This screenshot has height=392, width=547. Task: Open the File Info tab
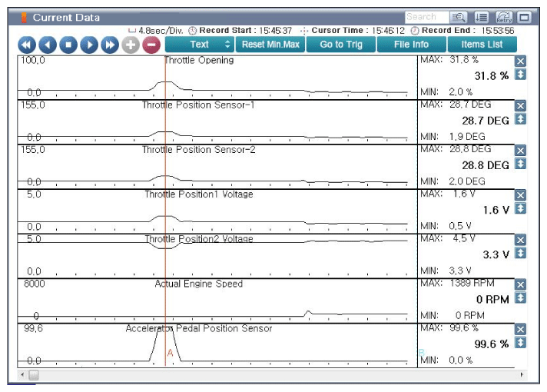[x=411, y=45]
